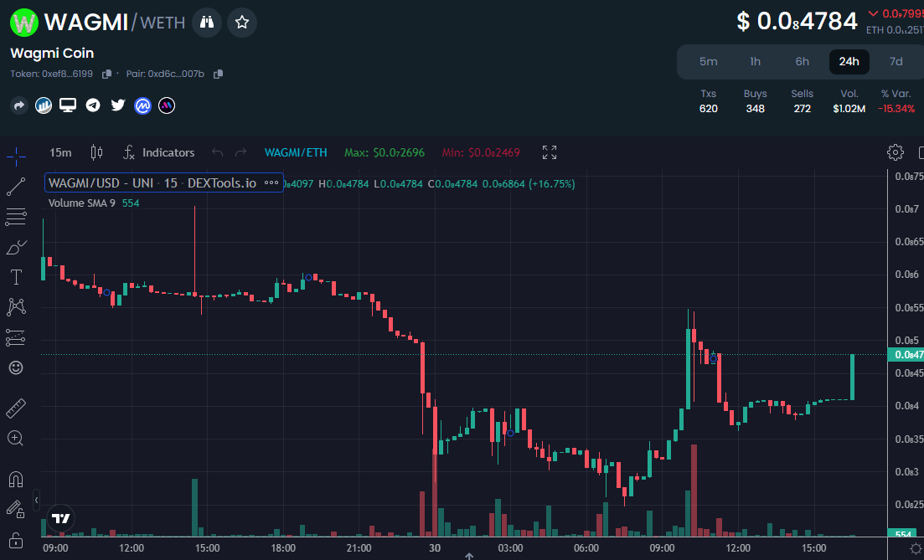
Task: Click the undo arrow in chart toolbar
Action: [218, 153]
